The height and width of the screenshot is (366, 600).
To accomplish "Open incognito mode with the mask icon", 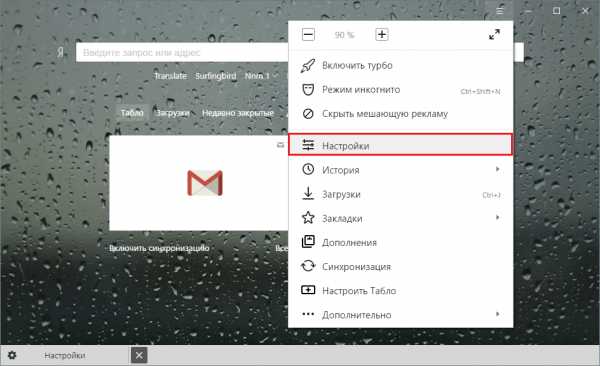I will (x=308, y=90).
